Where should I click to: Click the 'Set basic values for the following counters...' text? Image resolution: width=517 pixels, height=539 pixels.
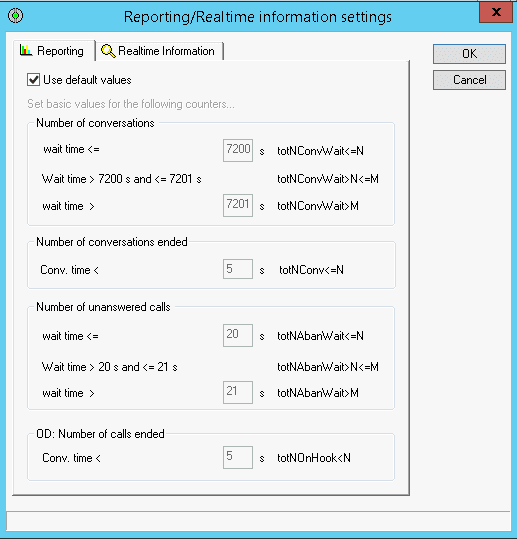131,104
